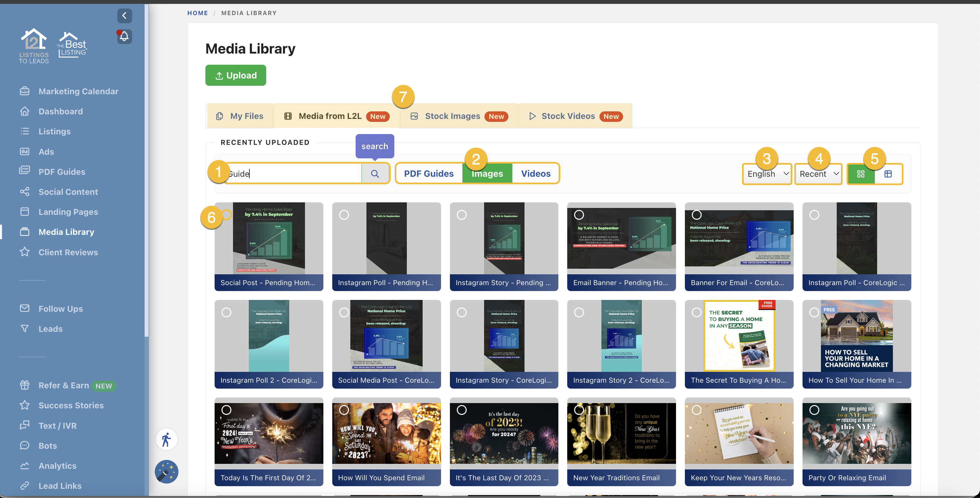Expand the Recent sort order dropdown
The height and width of the screenshot is (498, 980).
pos(818,174)
